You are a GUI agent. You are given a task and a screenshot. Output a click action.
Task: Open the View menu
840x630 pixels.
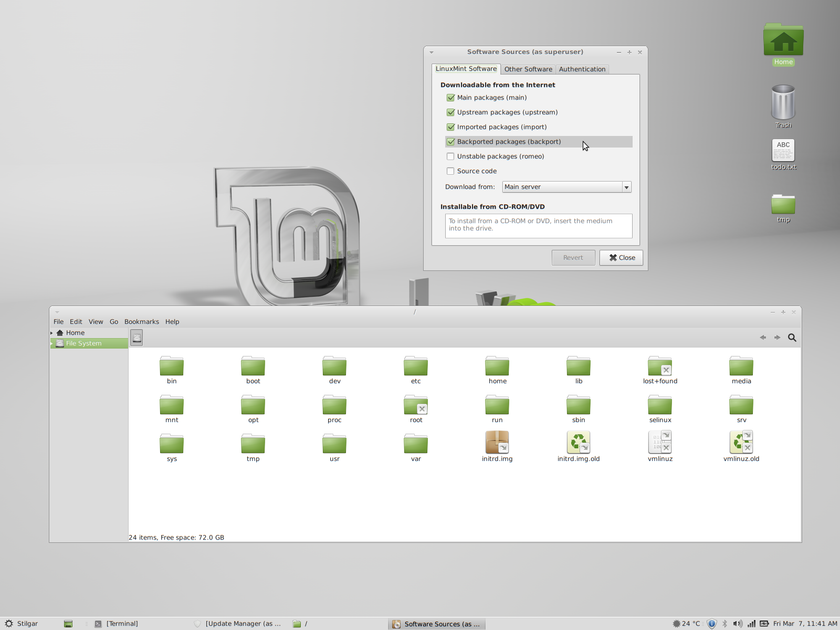pos(96,322)
